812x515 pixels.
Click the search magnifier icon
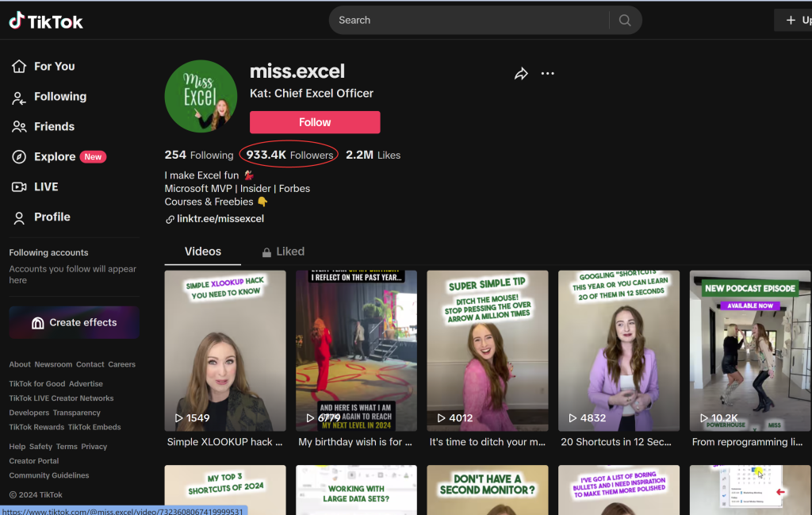pyautogui.click(x=625, y=20)
